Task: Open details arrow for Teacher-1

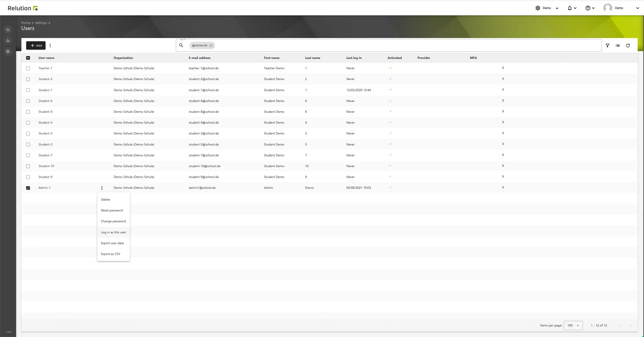Action: click(x=503, y=68)
